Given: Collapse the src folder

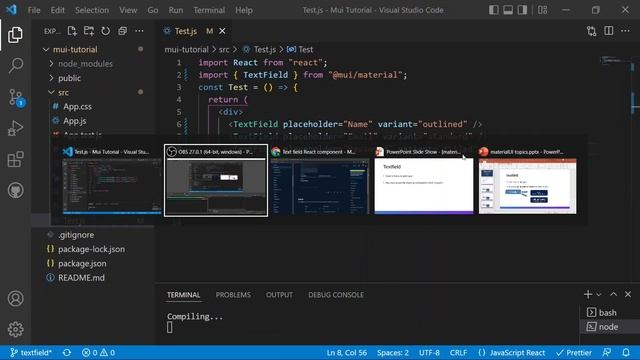Looking at the screenshot, I should click(51, 92).
